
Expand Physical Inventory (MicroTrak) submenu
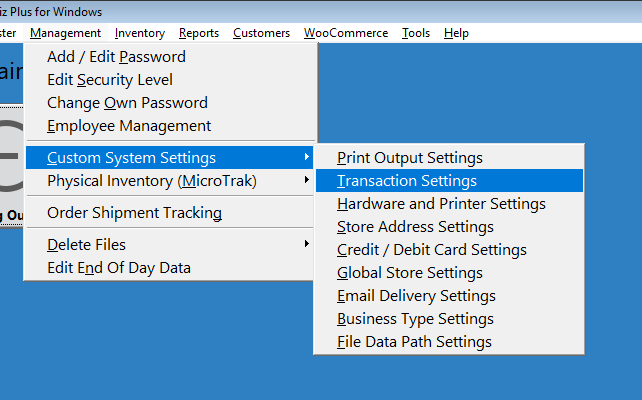click(x=170, y=181)
